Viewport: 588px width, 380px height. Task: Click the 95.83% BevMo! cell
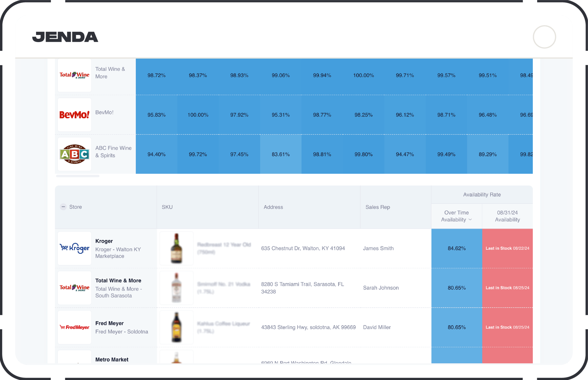point(156,115)
